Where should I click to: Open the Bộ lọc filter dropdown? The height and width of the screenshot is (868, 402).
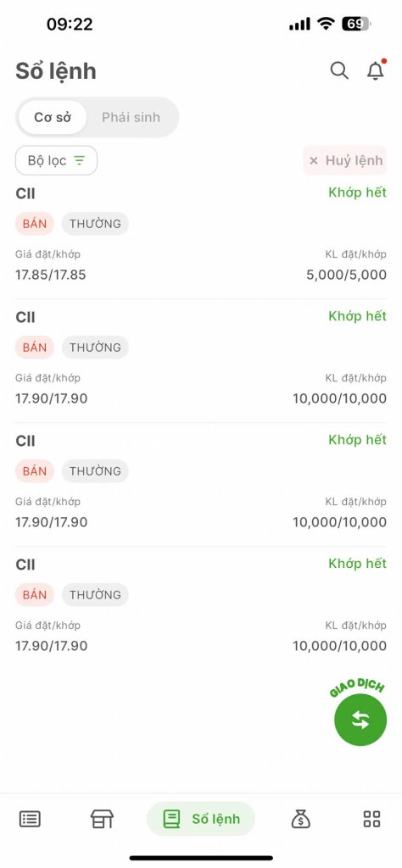pos(57,160)
